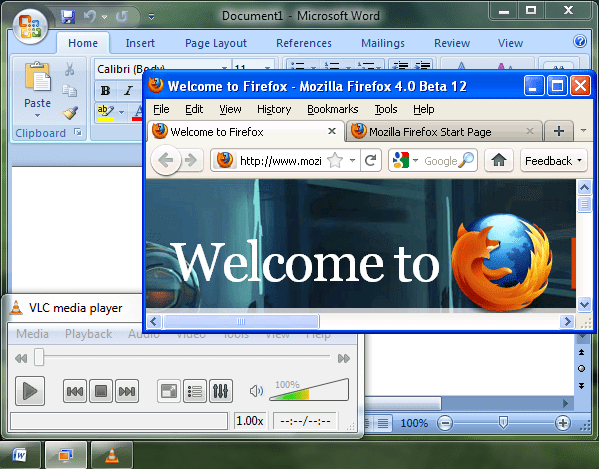Open the Review ribbon tab

coord(452,43)
